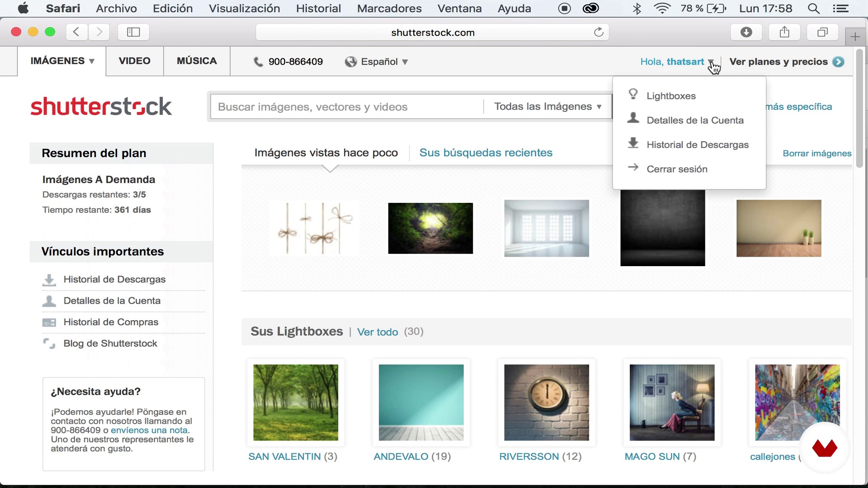This screenshot has height=488, width=868.
Task: Reload the page with the refresh icon
Action: point(599,32)
